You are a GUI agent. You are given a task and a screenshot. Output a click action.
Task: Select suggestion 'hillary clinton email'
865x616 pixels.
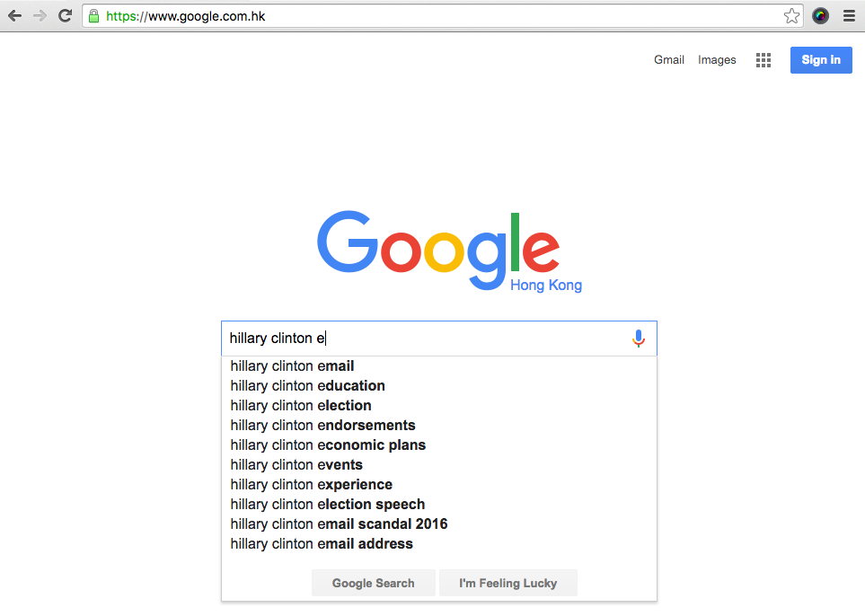[x=439, y=366]
